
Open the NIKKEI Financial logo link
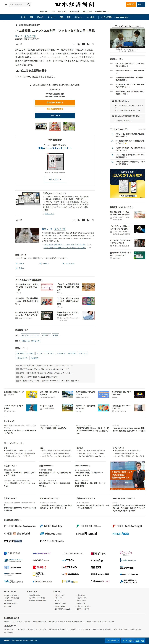tap(86, 533)
